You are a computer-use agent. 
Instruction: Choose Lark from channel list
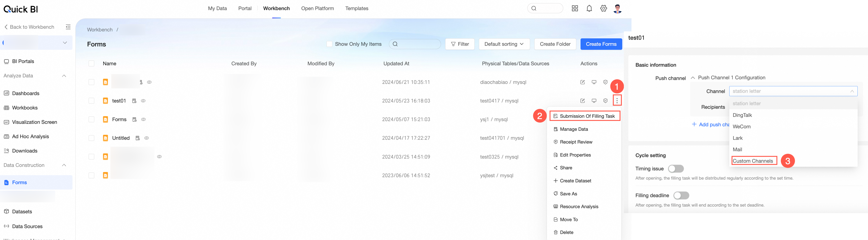(793, 138)
